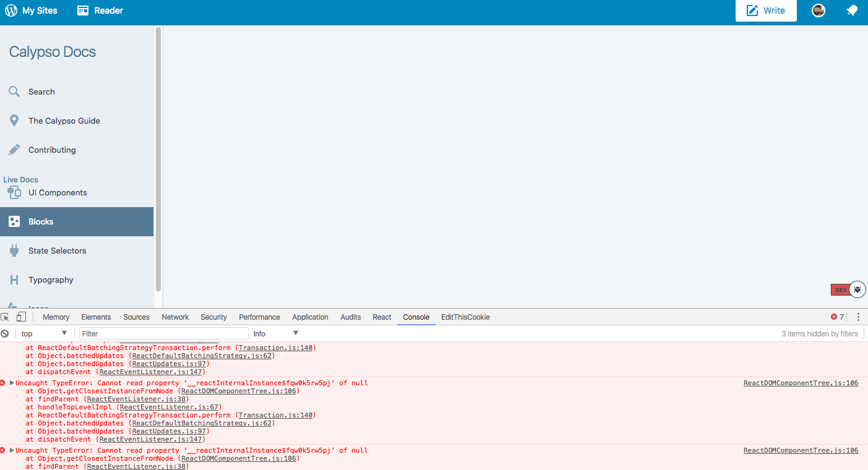Open the Typography section
The height and width of the screenshot is (470, 868).
click(77, 280)
